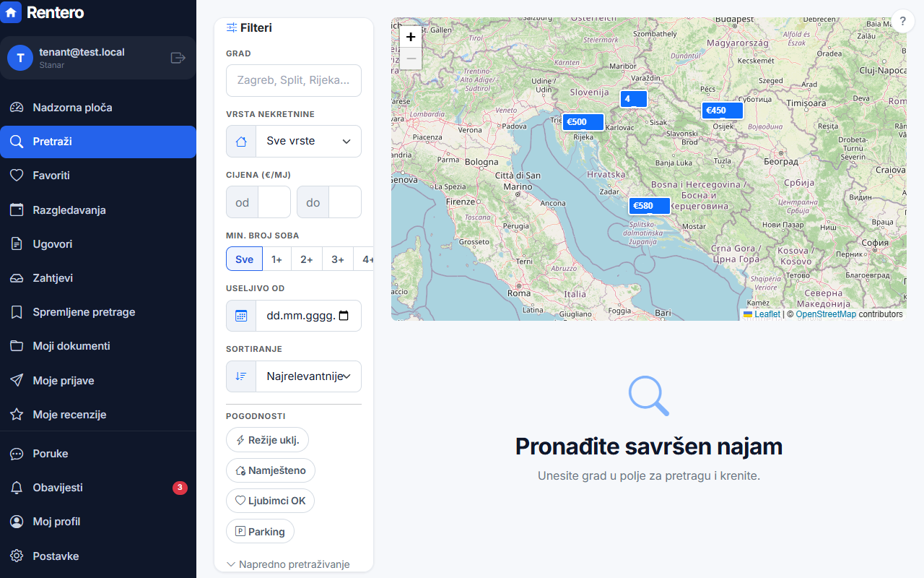Click the large magnifying glass icon
Image resolution: width=924 pixels, height=578 pixels.
pos(648,396)
